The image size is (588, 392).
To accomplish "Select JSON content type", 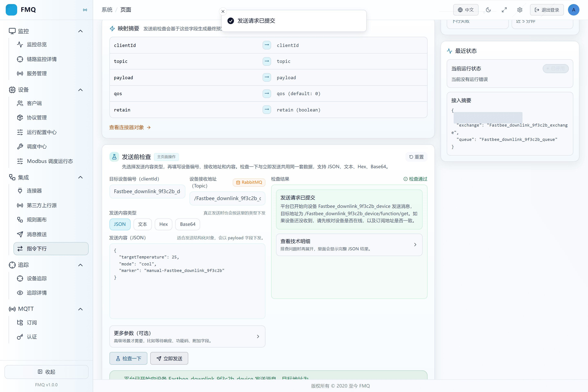I will [120, 224].
